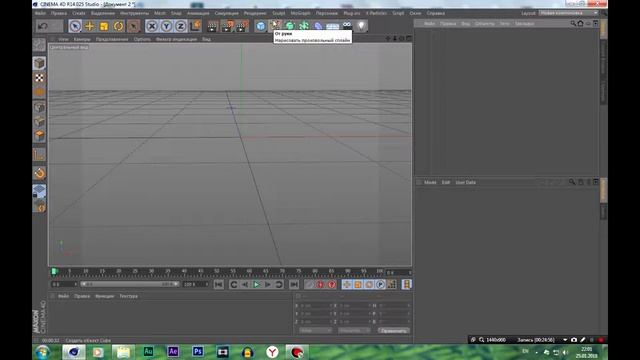The image size is (640, 360).
Task: Select Polygons mode in left sidebar
Action: 39,136
